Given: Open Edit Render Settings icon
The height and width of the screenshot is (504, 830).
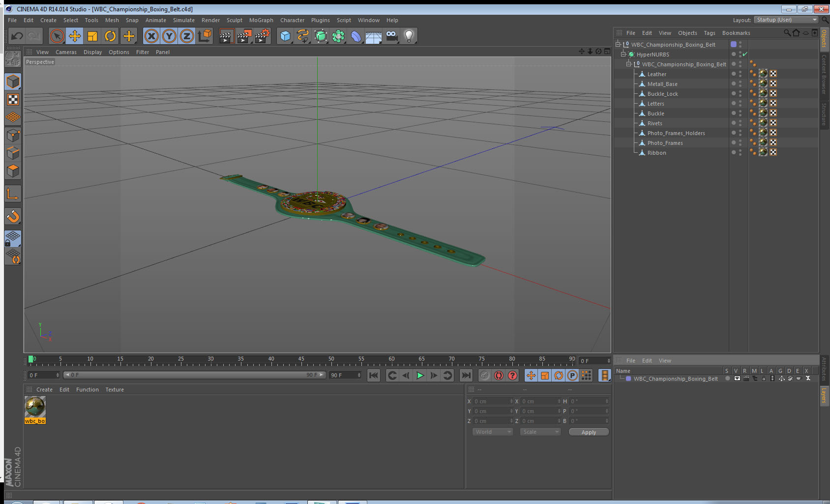Looking at the screenshot, I should click(x=262, y=36).
